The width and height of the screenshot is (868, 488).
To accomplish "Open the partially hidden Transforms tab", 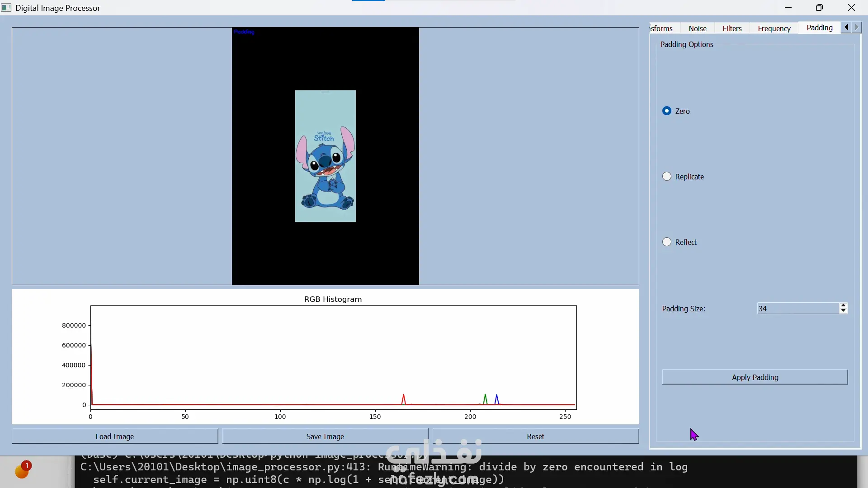I will click(662, 28).
